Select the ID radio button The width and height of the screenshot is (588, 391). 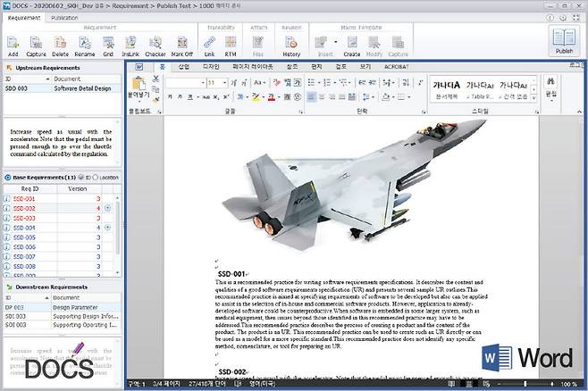[x=81, y=177]
